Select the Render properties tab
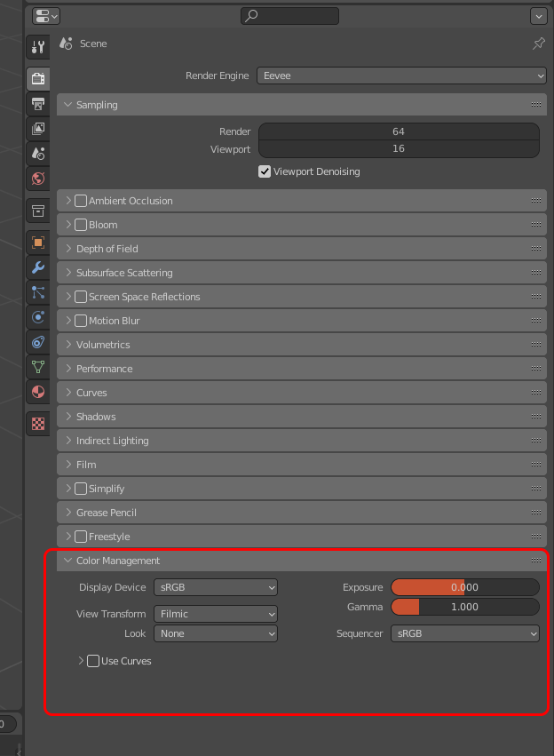Viewport: 554px width, 756px height. (38, 78)
